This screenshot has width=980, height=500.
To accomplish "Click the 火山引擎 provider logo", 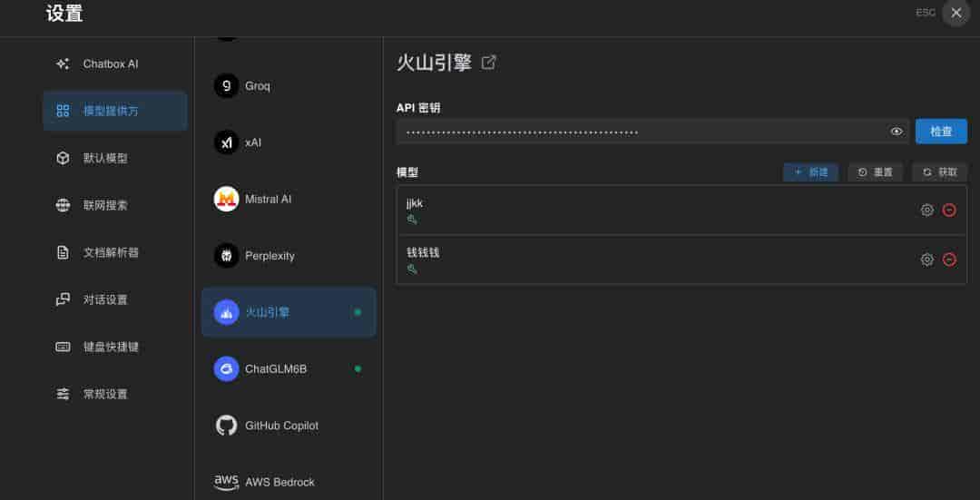I will tap(226, 312).
